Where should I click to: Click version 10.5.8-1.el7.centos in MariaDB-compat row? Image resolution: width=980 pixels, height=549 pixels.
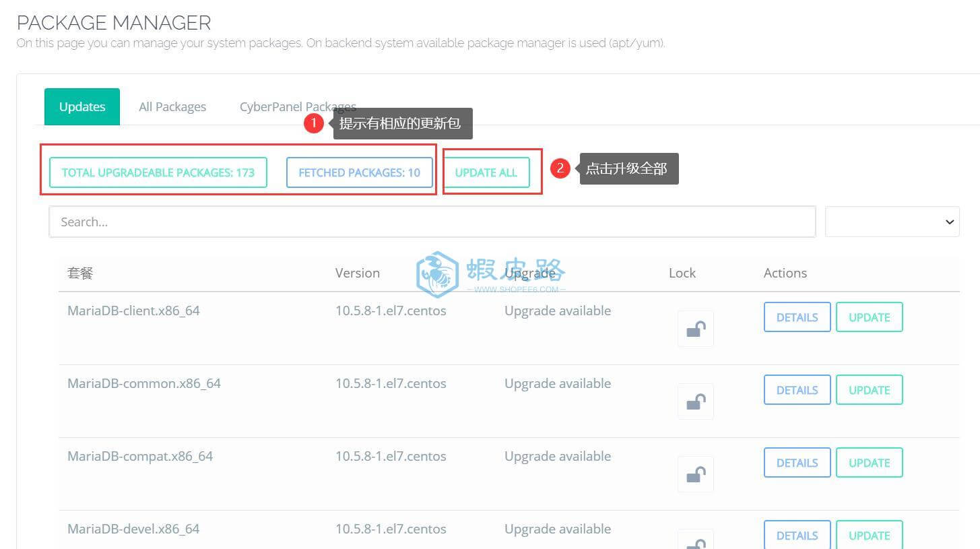391,456
